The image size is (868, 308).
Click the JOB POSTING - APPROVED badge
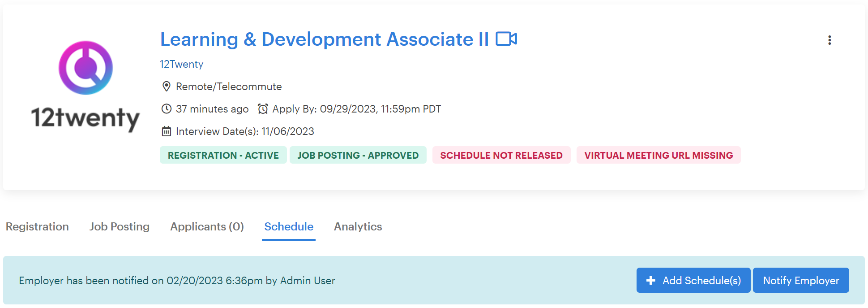point(358,155)
